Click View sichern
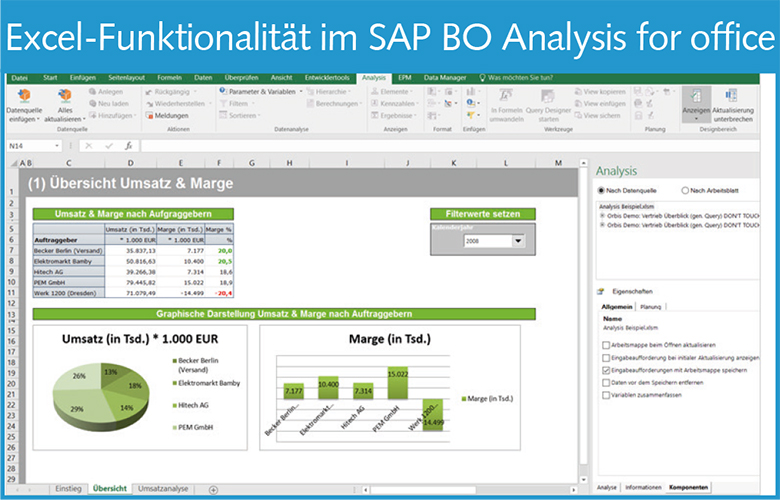Viewport: 780px width, 500px height. tap(597, 115)
